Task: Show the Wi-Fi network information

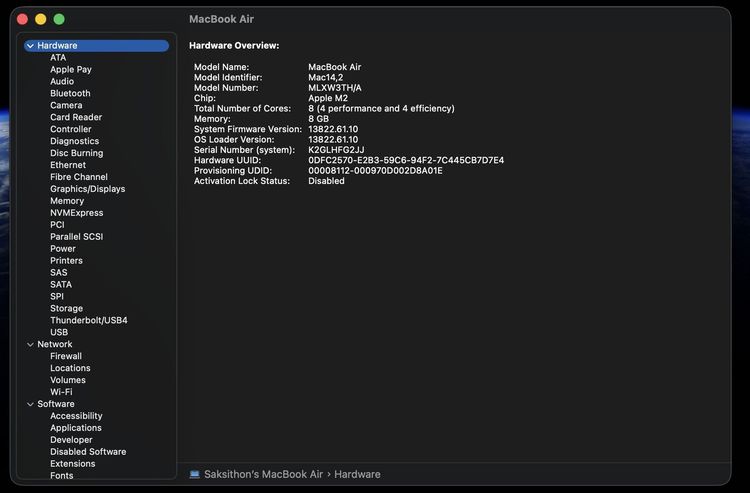Action: pos(61,392)
